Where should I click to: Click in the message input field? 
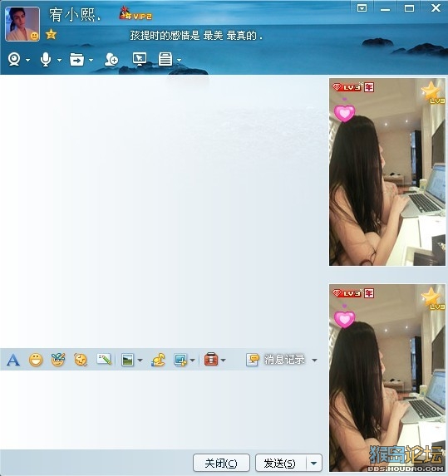163,410
